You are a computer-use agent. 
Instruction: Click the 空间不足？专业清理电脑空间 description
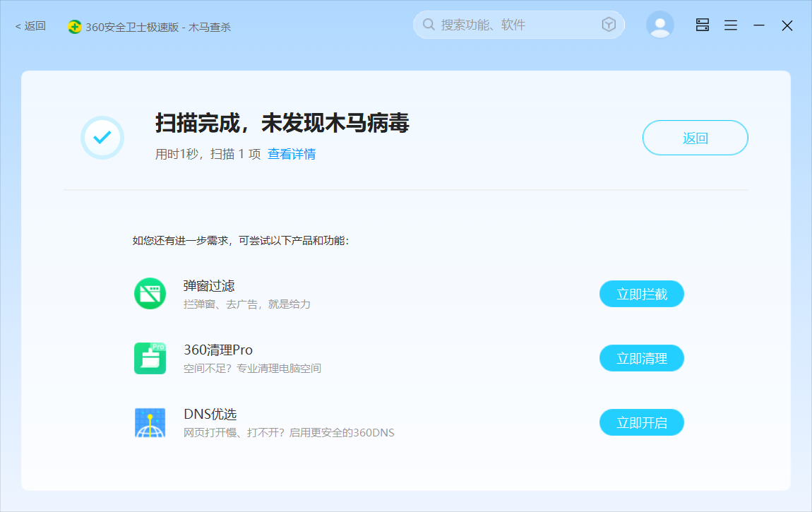click(x=252, y=369)
